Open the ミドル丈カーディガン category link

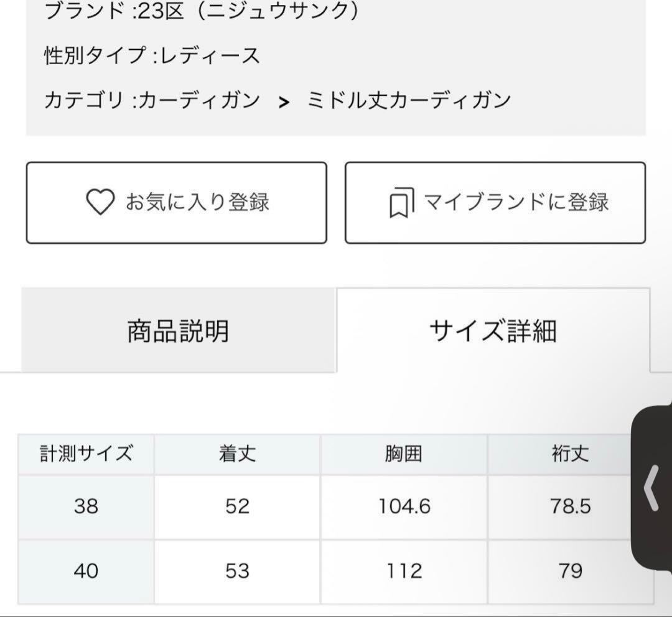click(x=409, y=100)
